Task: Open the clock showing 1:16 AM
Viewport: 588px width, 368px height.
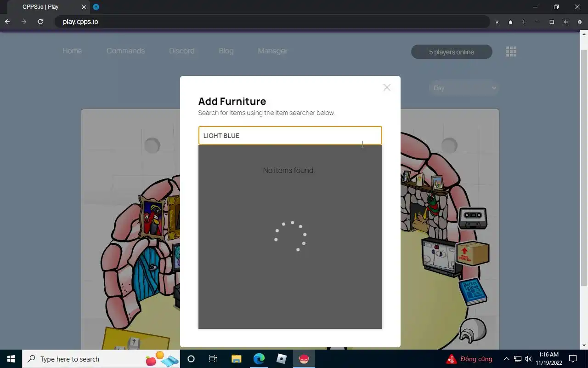Action: point(549,359)
